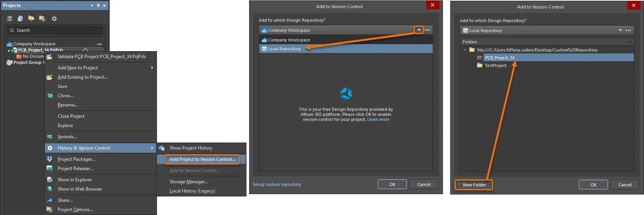Select PCB_Project_34.PrjPcb in the Projects tree
644x215 pixels.
coord(40,50)
